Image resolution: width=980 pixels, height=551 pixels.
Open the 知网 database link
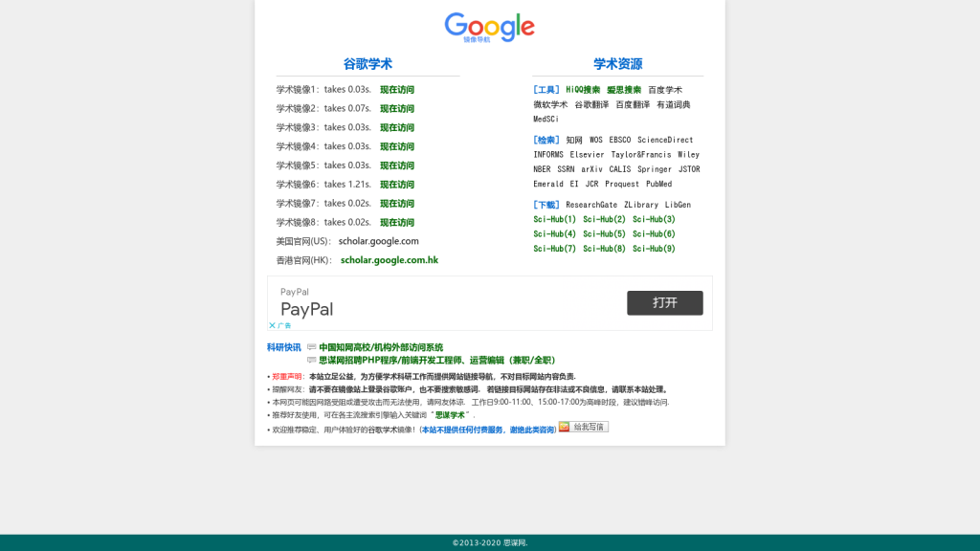click(x=574, y=140)
